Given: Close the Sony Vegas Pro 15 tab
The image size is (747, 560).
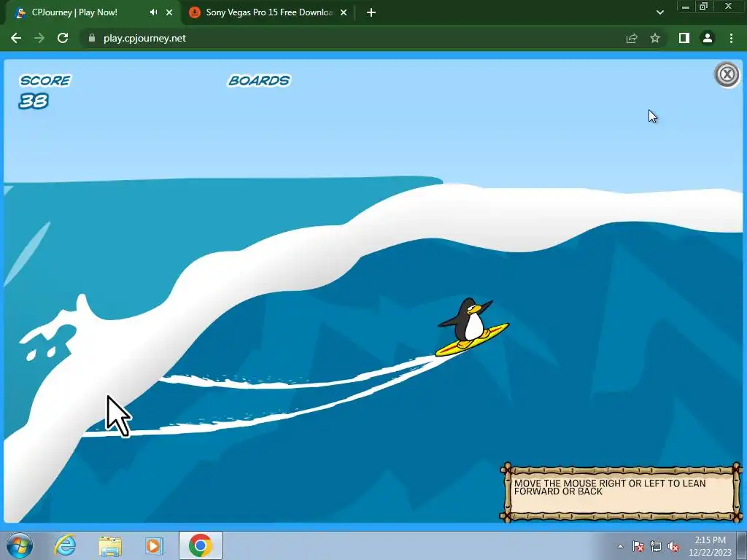Looking at the screenshot, I should (x=344, y=12).
